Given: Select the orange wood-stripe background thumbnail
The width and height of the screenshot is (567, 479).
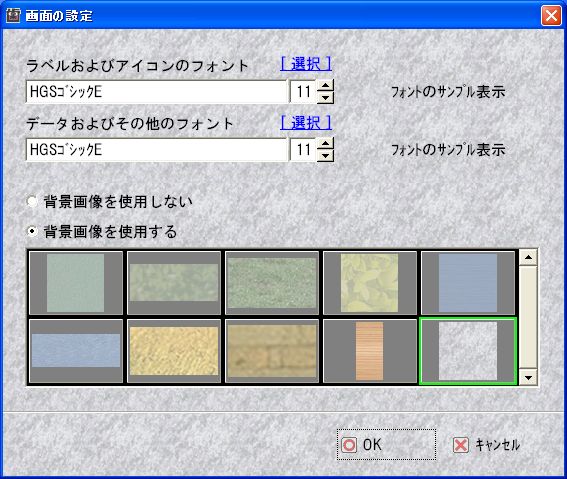Looking at the screenshot, I should (370, 351).
